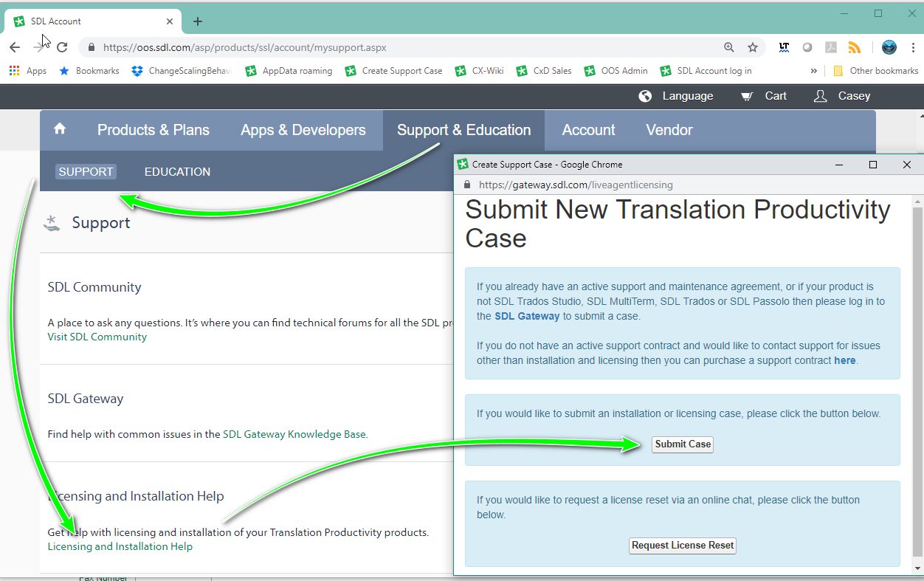The height and width of the screenshot is (581, 924).
Task: Go back with the browser back arrow
Action: click(15, 47)
